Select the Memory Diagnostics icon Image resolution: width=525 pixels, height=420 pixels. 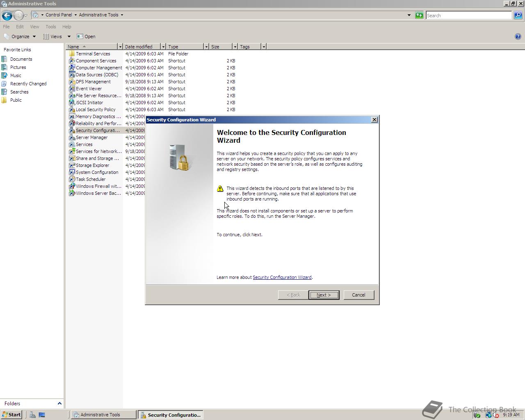(72, 116)
